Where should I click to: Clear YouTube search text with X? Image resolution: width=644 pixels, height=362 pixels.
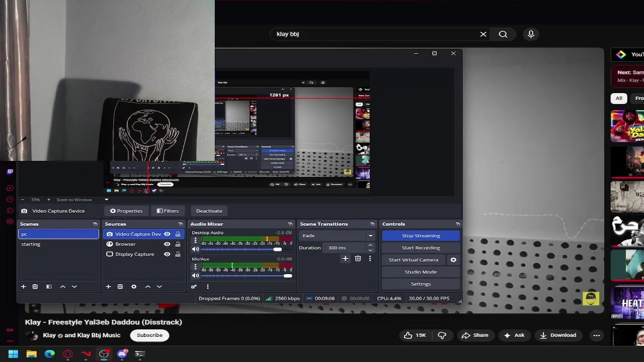coord(484,34)
